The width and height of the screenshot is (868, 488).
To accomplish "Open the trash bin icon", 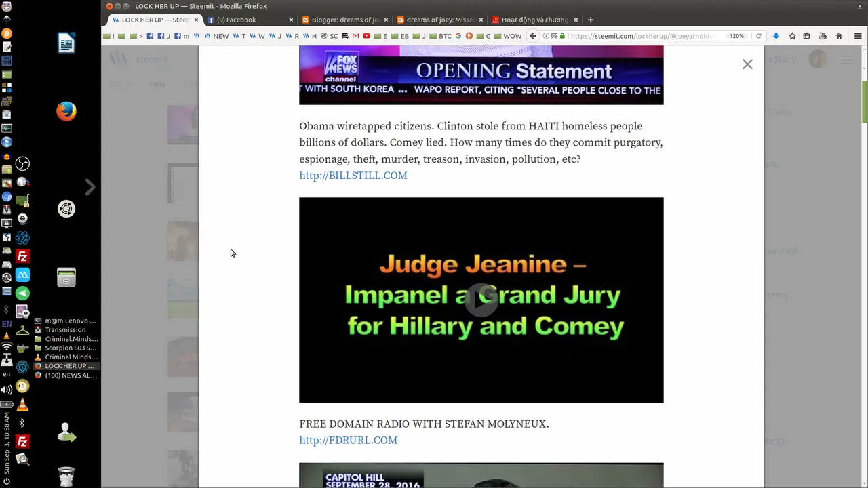I will (66, 476).
